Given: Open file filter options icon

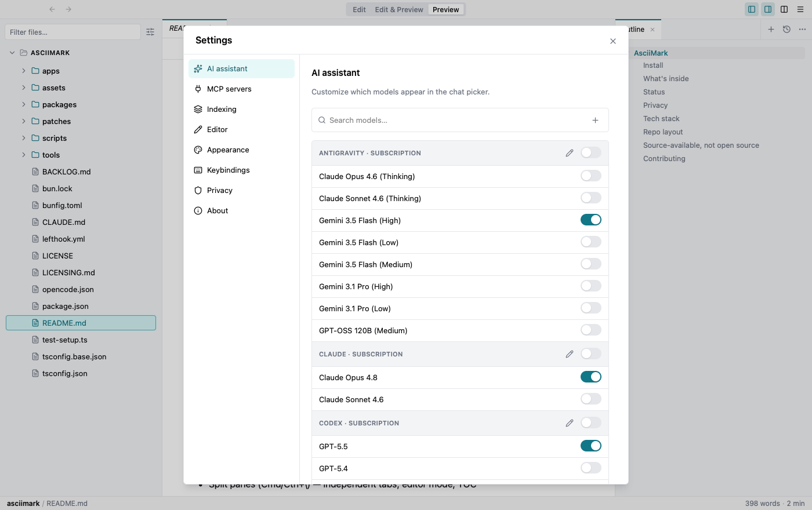Looking at the screenshot, I should [x=150, y=32].
